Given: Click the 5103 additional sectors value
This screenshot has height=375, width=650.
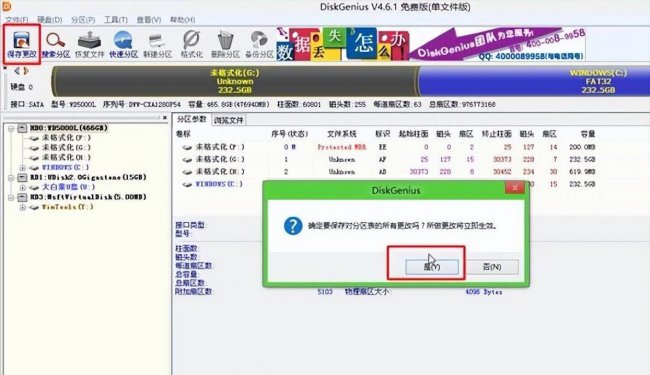Looking at the screenshot, I should (x=325, y=292).
